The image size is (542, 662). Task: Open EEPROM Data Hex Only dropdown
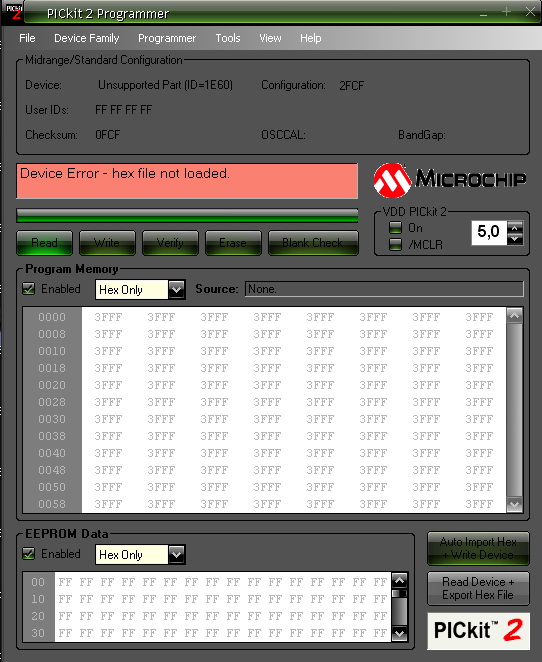tap(176, 554)
